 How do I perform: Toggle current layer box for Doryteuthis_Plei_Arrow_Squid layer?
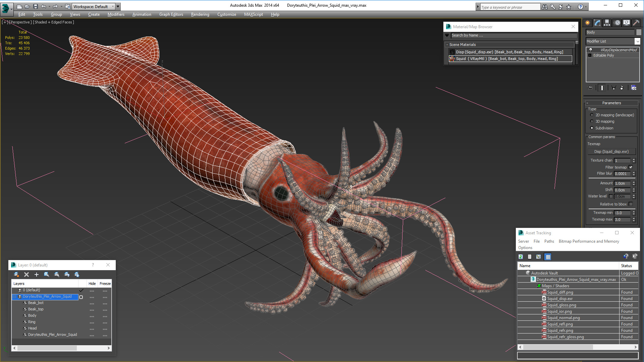[81, 297]
